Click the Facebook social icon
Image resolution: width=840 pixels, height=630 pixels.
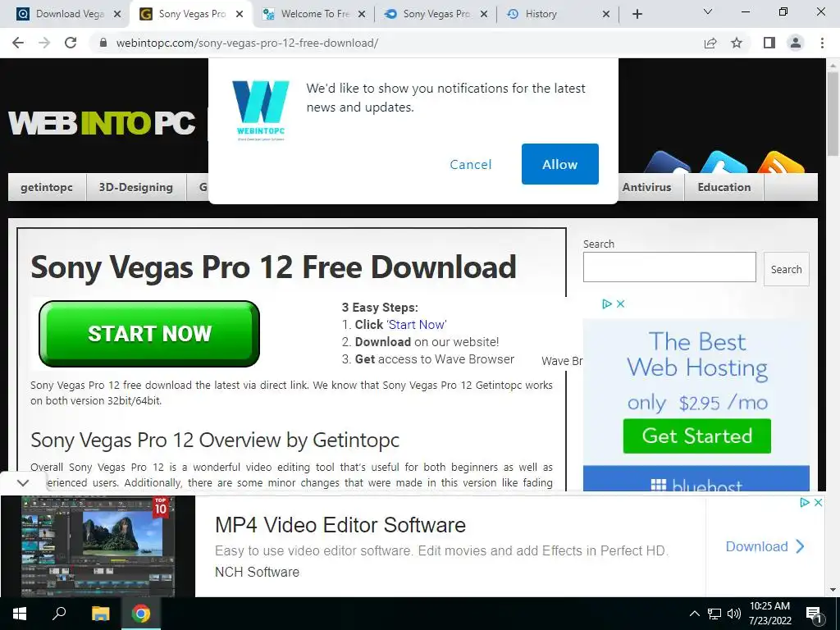coord(668,162)
